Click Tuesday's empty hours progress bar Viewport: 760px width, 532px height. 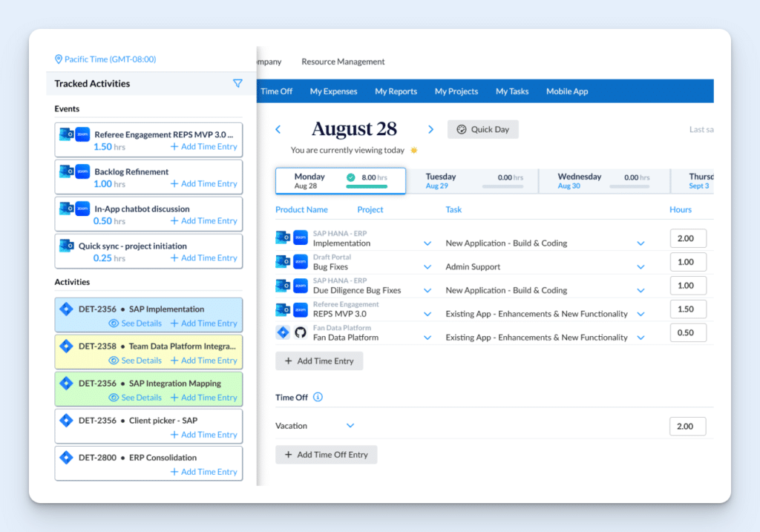(503, 186)
